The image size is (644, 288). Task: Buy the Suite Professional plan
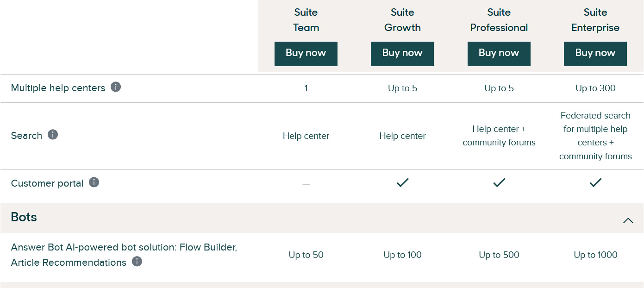499,54
